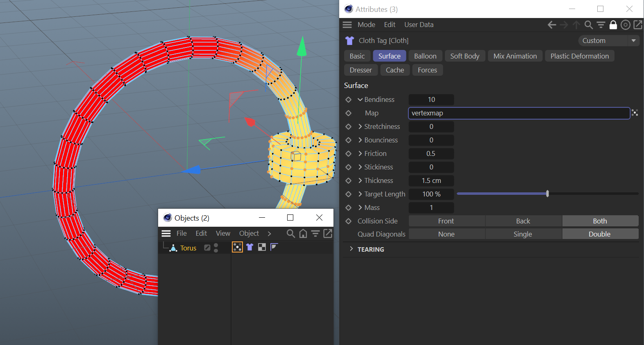Toggle the Attributes lock icon

click(613, 25)
